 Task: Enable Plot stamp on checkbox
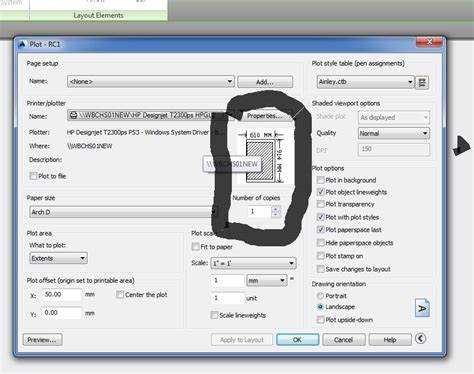[x=320, y=256]
